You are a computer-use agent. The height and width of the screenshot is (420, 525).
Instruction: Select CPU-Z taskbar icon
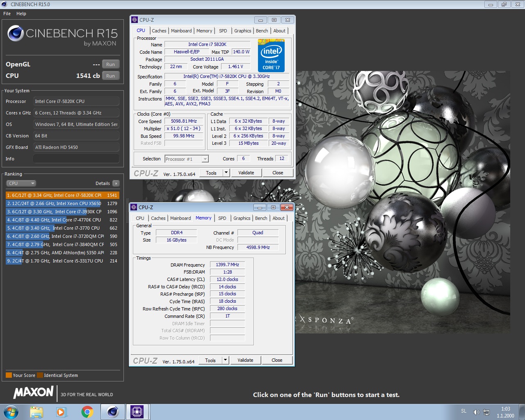137,412
